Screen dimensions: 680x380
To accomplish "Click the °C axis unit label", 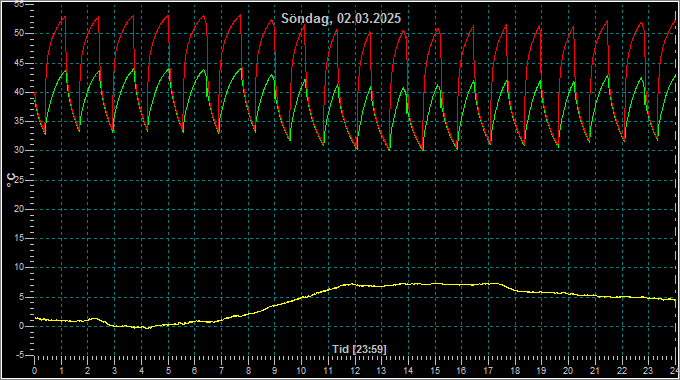I will 11,180.
